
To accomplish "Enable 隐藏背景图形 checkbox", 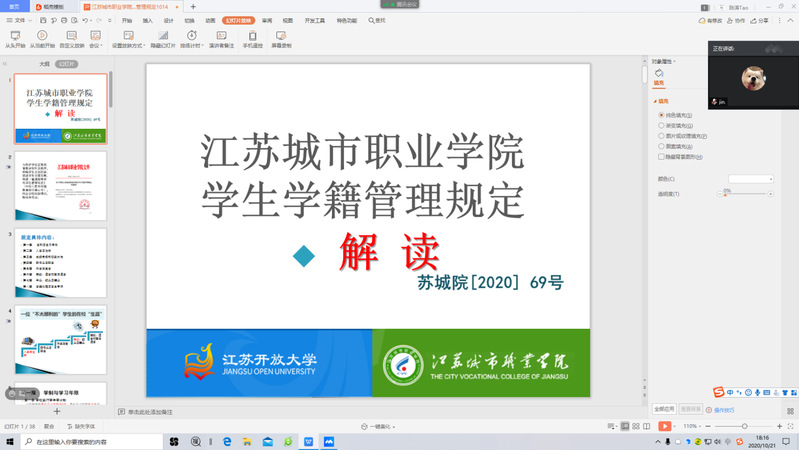I will 659,157.
